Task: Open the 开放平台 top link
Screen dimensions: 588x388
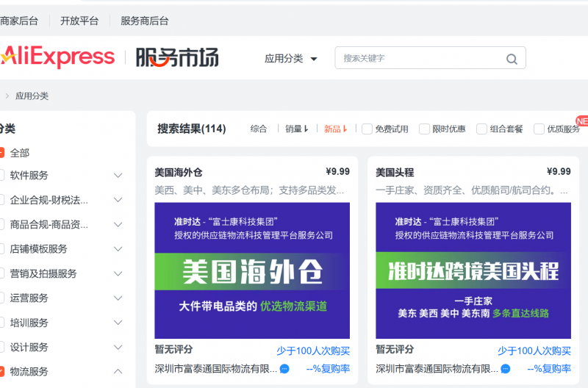Action: tap(79, 21)
